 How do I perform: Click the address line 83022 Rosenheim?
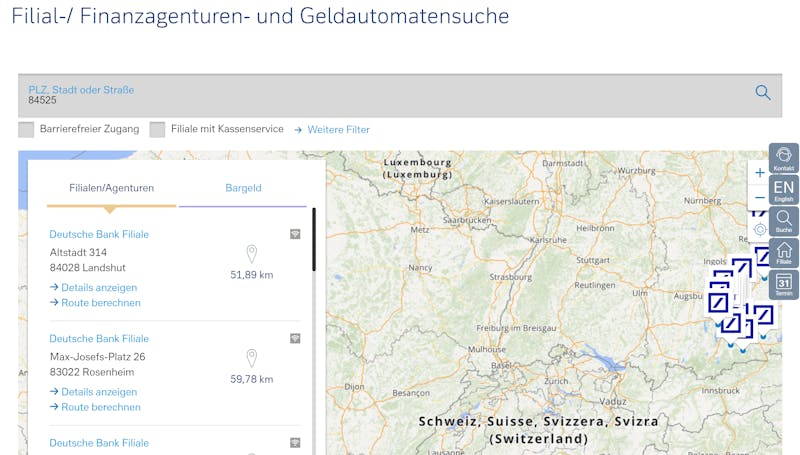(92, 372)
